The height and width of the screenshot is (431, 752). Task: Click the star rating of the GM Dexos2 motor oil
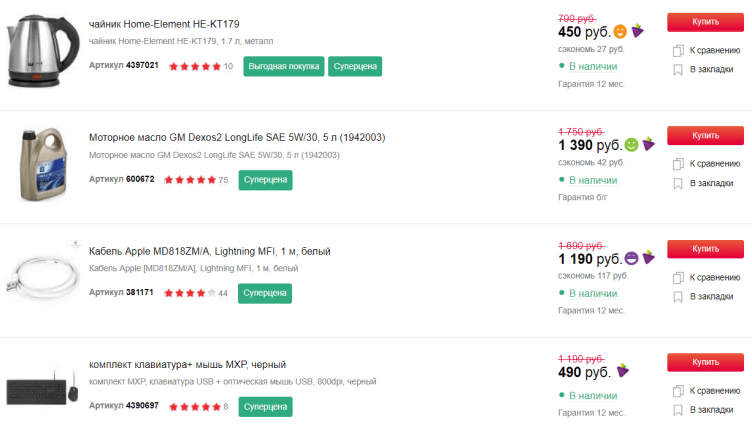(x=190, y=180)
